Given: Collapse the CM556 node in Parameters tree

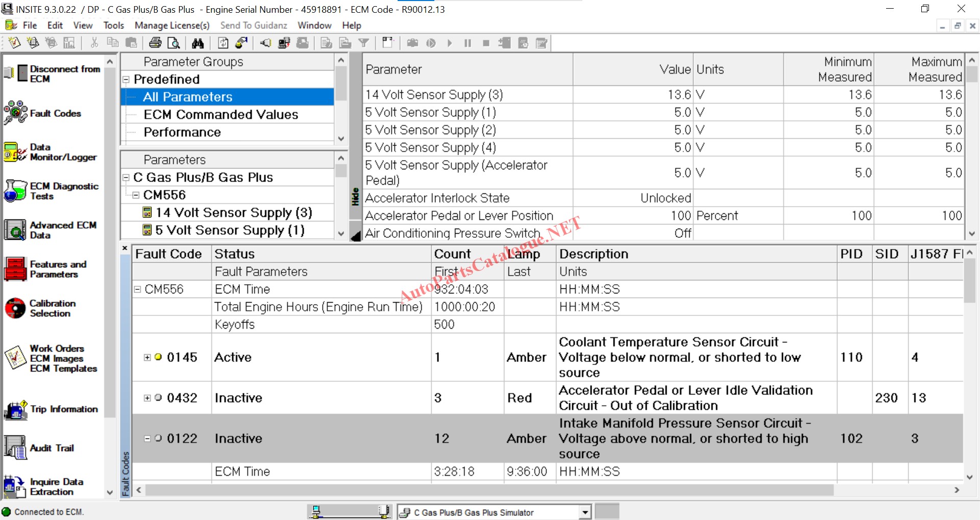Looking at the screenshot, I should [x=136, y=195].
